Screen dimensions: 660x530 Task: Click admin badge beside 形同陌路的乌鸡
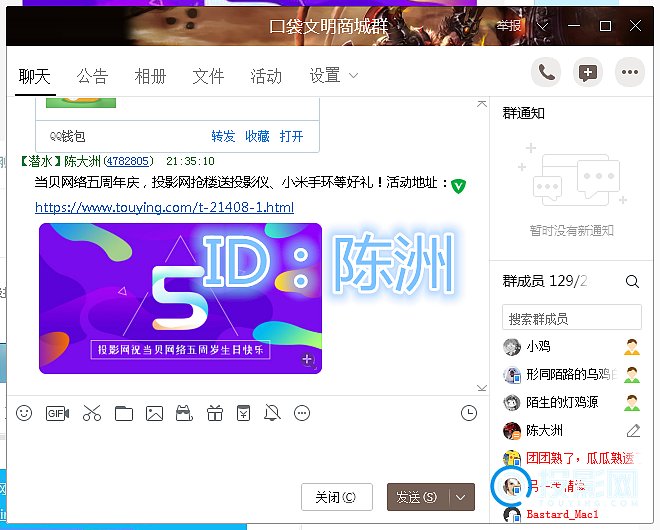point(632,375)
